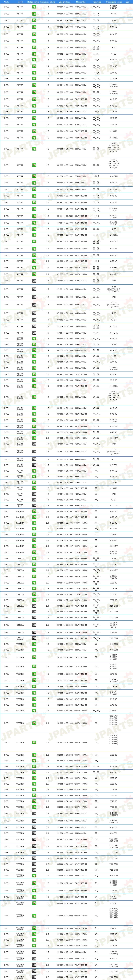This screenshot has height=980, width=133.
Task: Click petrol icon in ASTRA C 18 SEL row
Action: (x=34, y=235)
